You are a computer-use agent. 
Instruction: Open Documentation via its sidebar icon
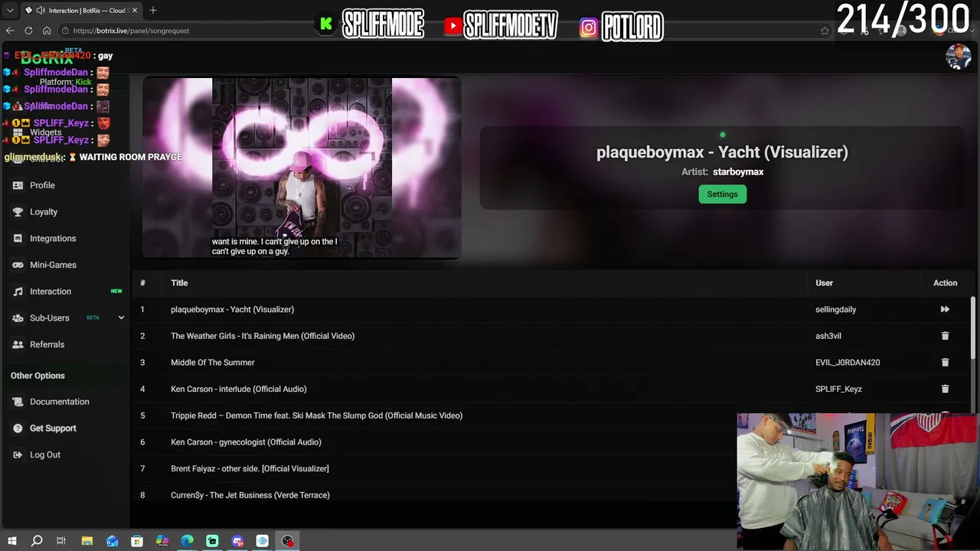18,402
